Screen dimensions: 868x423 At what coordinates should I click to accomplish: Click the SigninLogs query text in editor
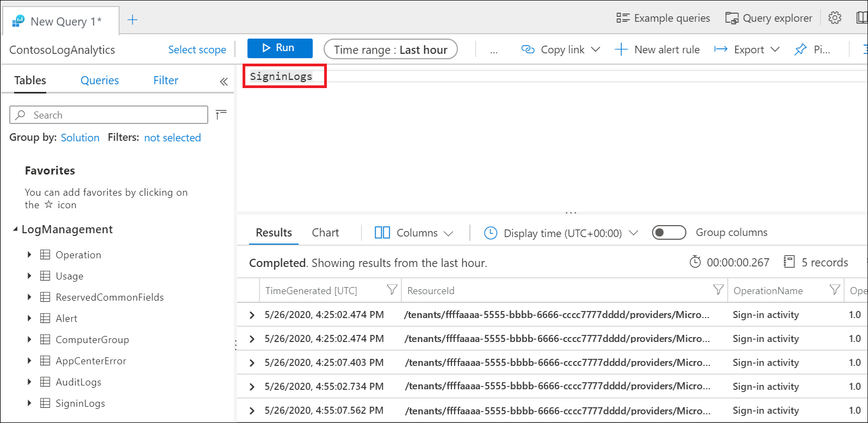(281, 76)
